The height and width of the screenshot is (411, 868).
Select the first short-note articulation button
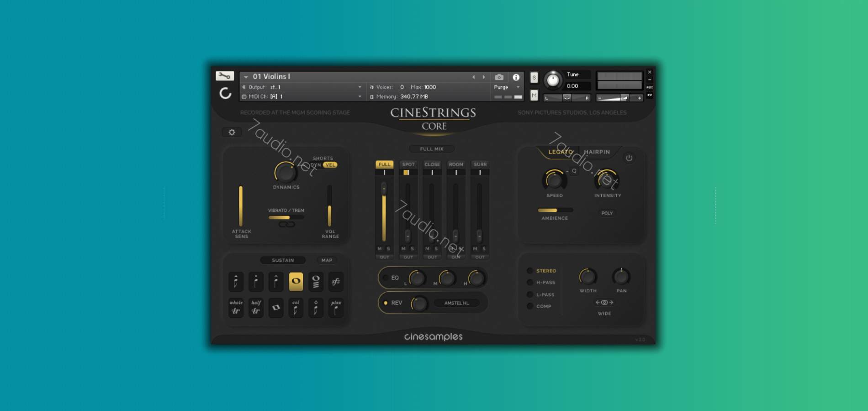pos(236,281)
